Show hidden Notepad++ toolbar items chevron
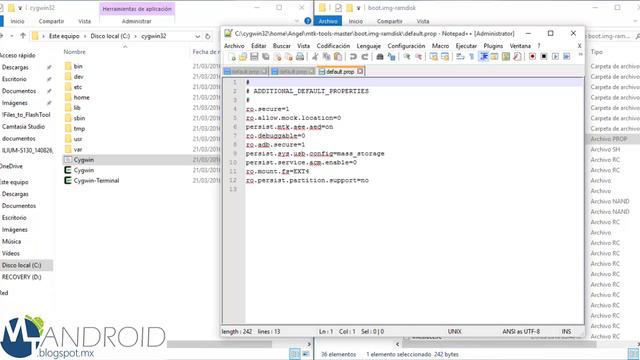The image size is (640, 360). tap(580, 55)
